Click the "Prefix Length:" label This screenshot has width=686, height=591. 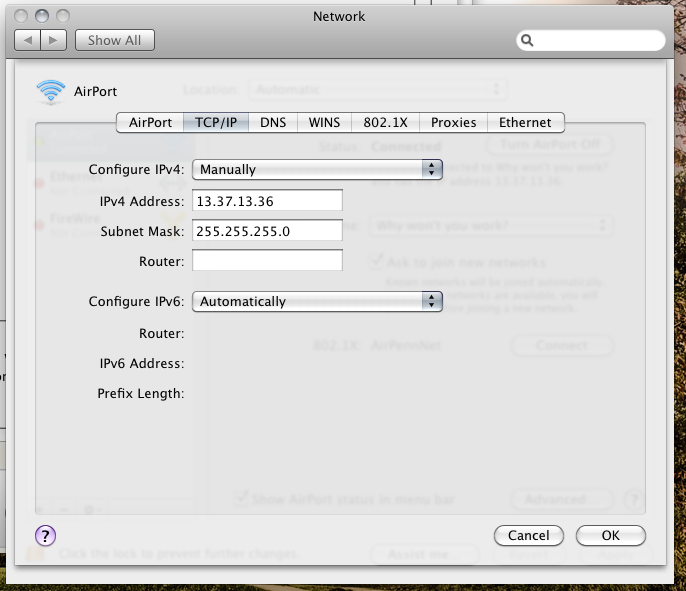[x=141, y=393]
